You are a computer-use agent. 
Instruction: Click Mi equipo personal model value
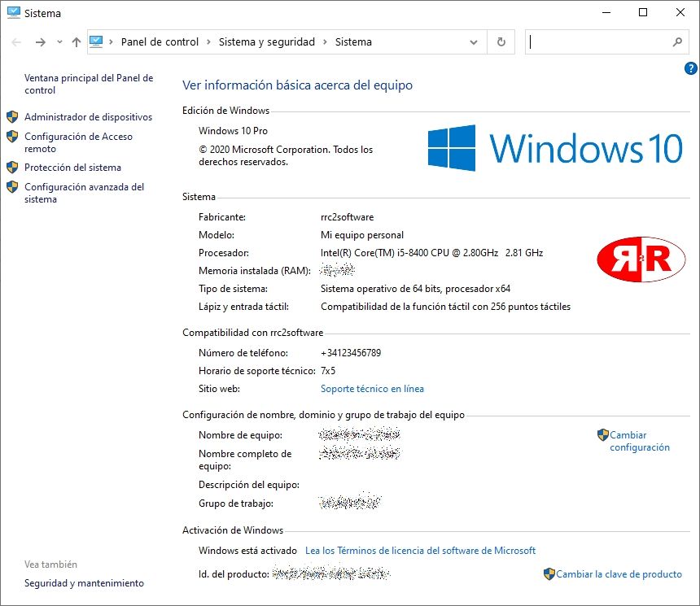coord(362,235)
